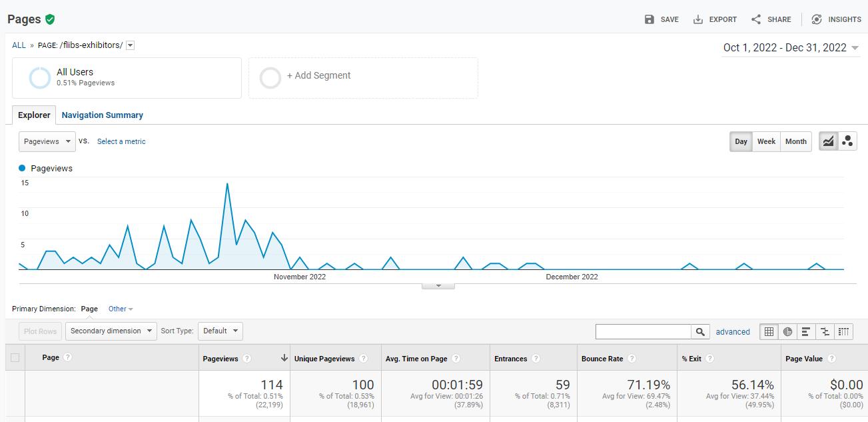Viewport: 868px width, 422px height.
Task: Switch to motion chart view
Action: click(x=847, y=141)
